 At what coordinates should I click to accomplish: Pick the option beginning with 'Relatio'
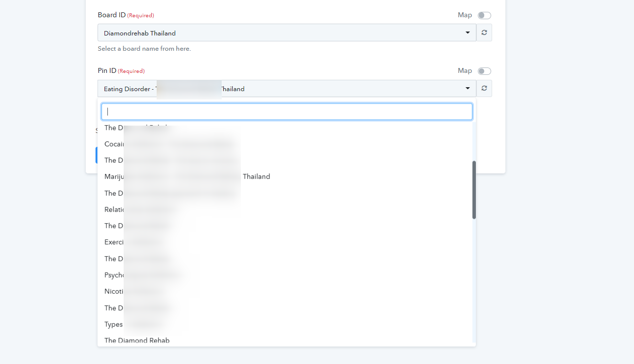coord(285,209)
